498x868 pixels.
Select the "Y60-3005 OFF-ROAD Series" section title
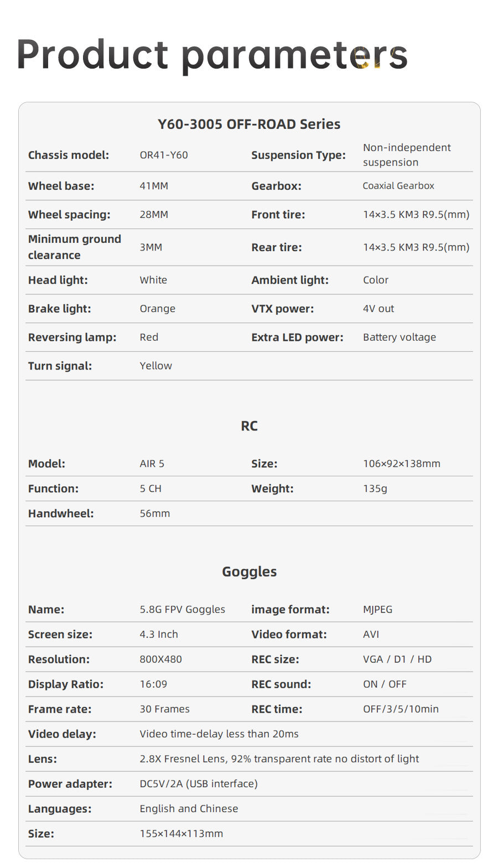[x=249, y=124]
